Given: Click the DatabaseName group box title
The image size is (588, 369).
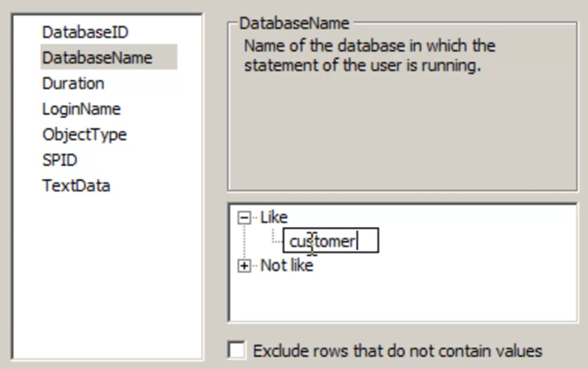Looking at the screenshot, I should tap(294, 23).
